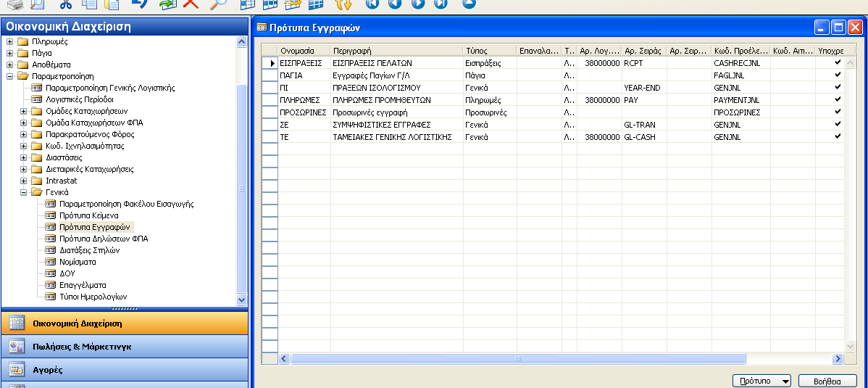Expand the Παρακρατούμενος Φόρος folder
The height and width of the screenshot is (388, 868).
(x=23, y=135)
